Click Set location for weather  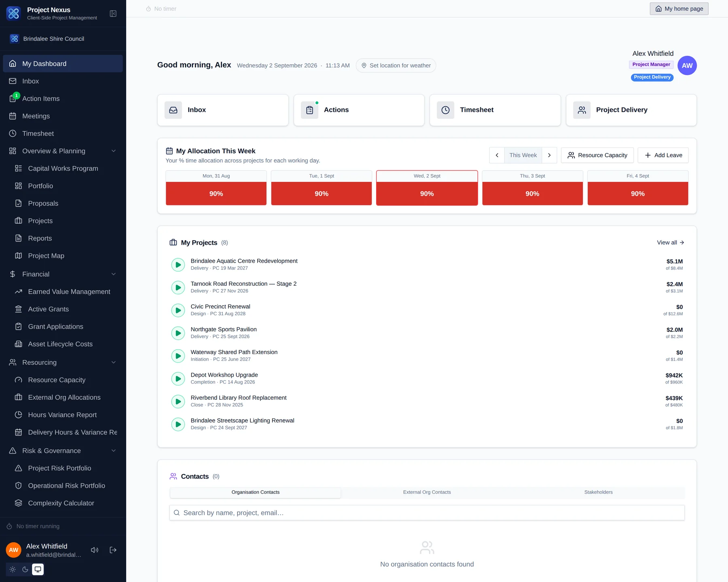coord(396,65)
